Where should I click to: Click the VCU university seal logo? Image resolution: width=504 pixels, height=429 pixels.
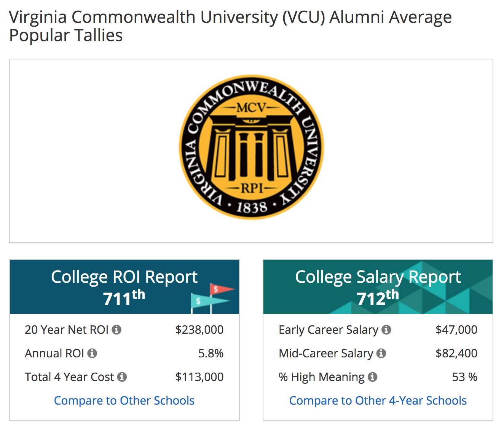click(251, 147)
